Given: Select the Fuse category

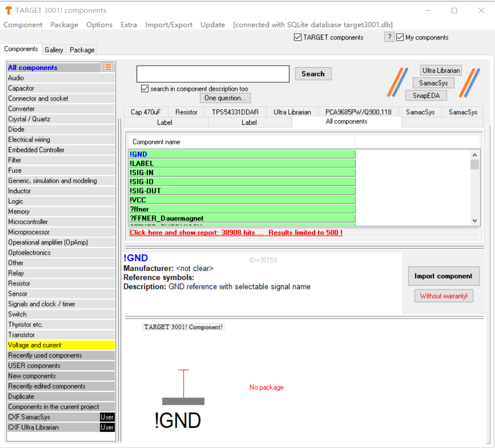Looking at the screenshot, I should [x=61, y=170].
